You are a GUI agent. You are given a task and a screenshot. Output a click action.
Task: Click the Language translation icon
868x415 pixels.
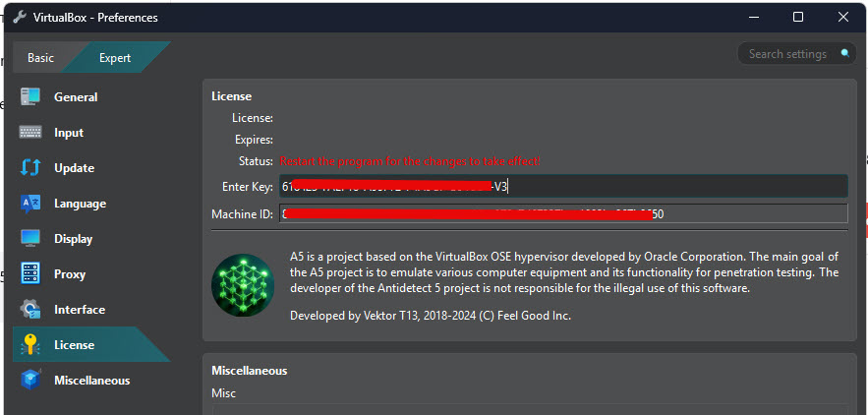coord(29,204)
